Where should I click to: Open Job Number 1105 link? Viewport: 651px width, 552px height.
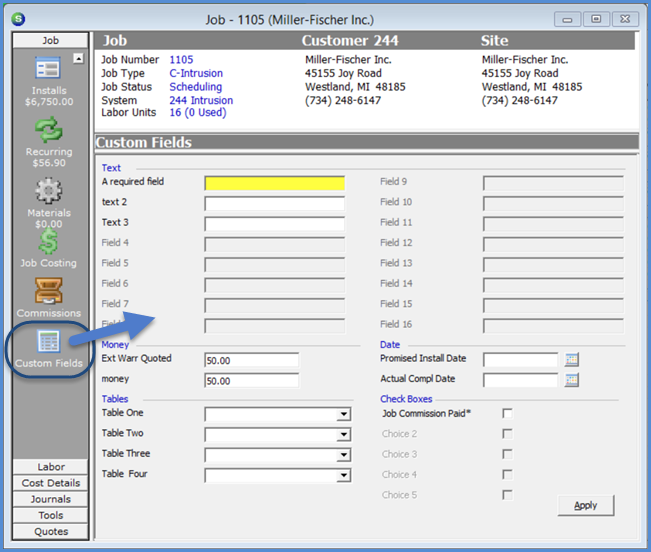(x=181, y=60)
